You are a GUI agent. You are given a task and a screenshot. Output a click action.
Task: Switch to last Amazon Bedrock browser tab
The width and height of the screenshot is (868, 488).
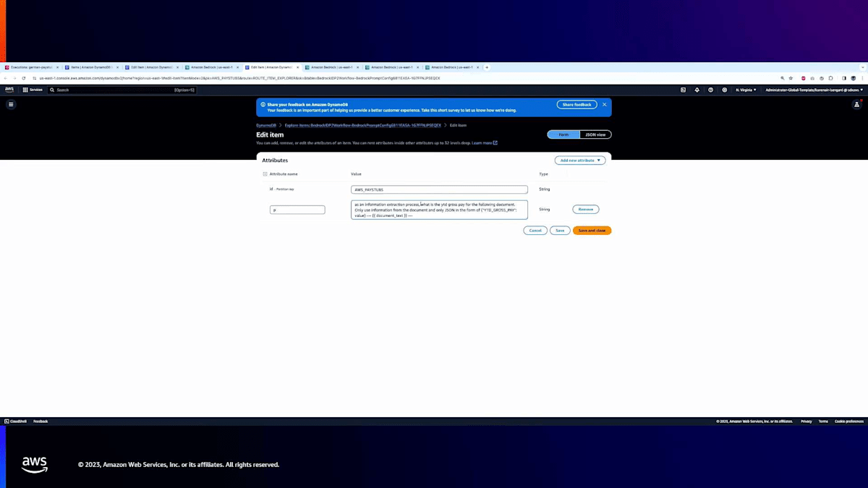[x=452, y=67]
